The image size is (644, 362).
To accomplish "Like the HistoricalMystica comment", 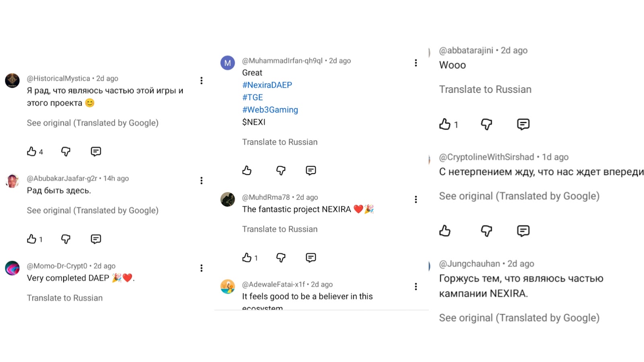I will pos(32,152).
